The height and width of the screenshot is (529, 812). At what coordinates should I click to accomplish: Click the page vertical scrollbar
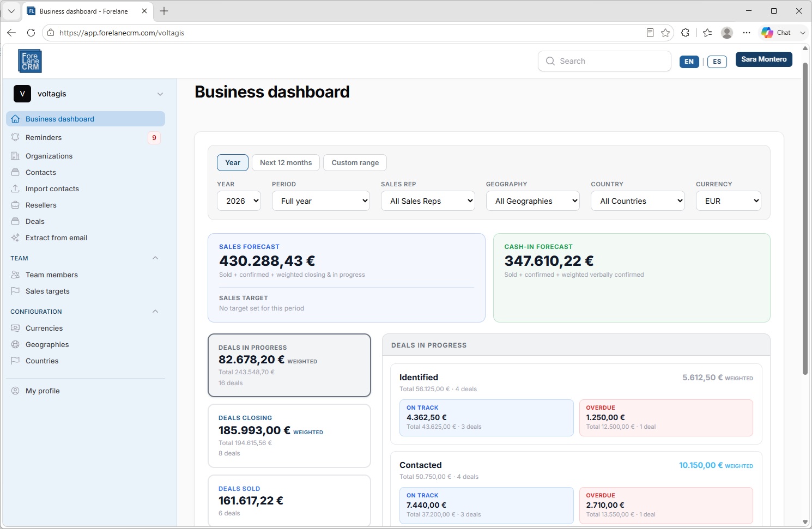point(805,218)
